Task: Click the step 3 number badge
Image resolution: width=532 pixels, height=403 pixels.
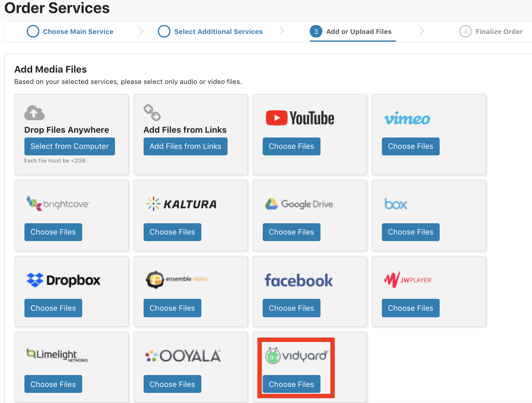Action: [x=316, y=31]
